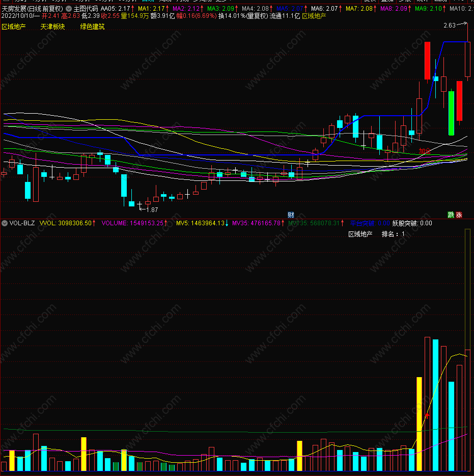This screenshot has height=476, width=474.
Task: Open the 天津板块 sector tag
Action: [x=53, y=27]
